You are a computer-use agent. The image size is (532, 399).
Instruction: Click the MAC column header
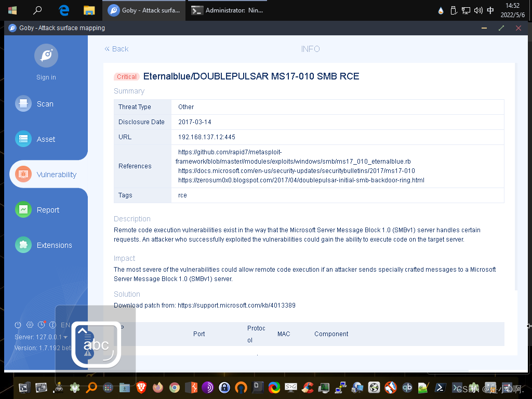(x=284, y=334)
